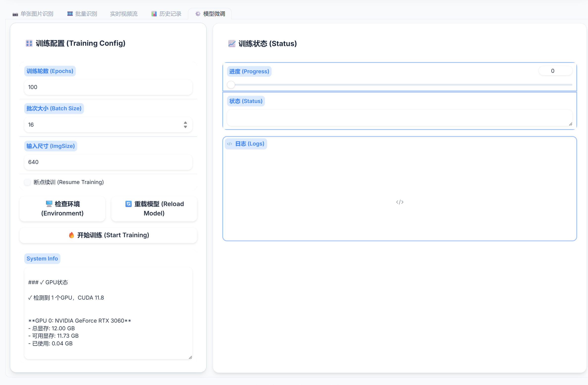Click the Progress number box showing 0

(x=555, y=71)
